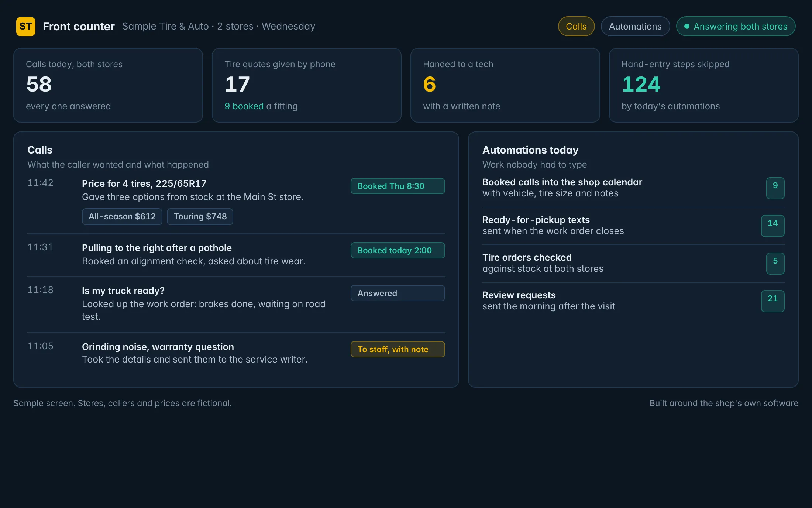
Task: Click the count badge 14 for pickup texts
Action: click(x=773, y=226)
